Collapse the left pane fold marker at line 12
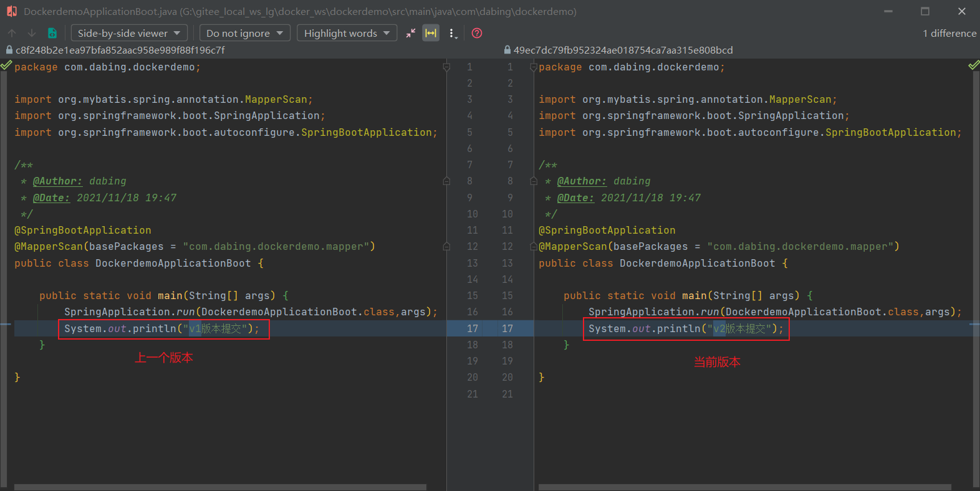The image size is (980, 491). [446, 246]
